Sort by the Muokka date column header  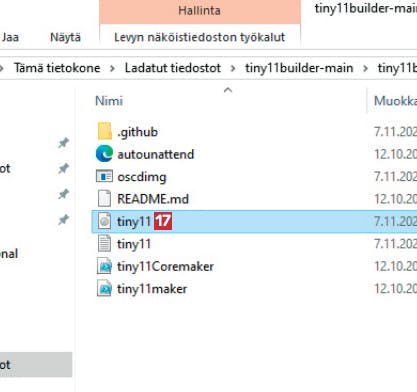[395, 101]
